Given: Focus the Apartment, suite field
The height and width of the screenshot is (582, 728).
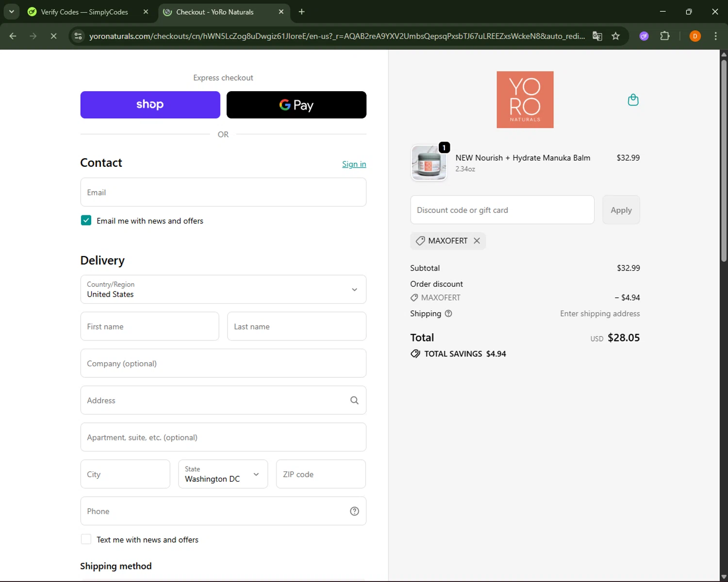Looking at the screenshot, I should pyautogui.click(x=223, y=437).
